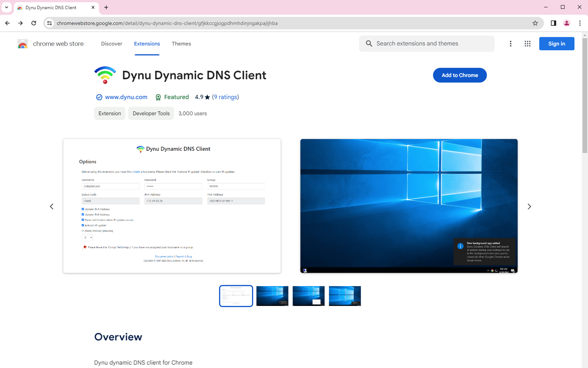Click the 3,000 users text
This screenshot has height=368, width=588.
point(192,113)
